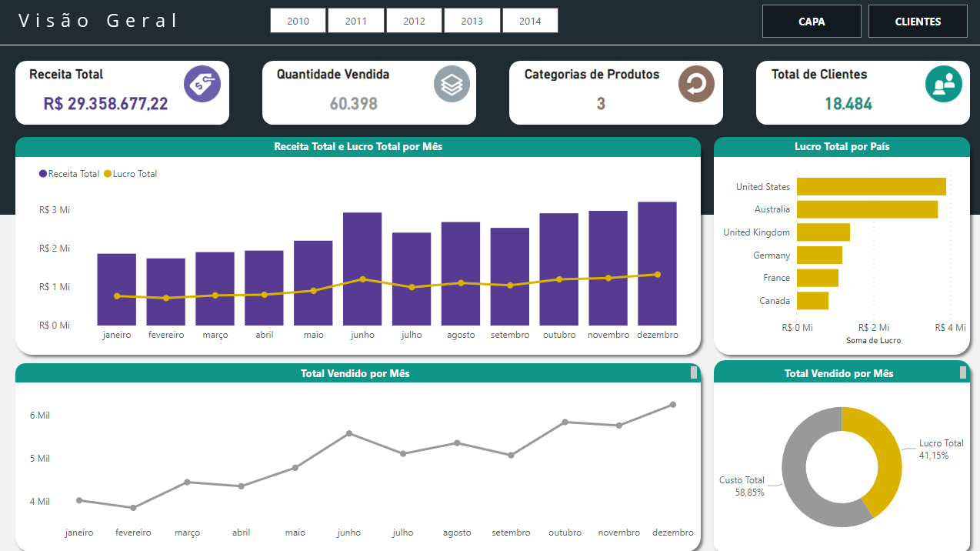Viewport: 980px width, 551px height.
Task: Select the 2011 year button
Action: click(x=355, y=21)
